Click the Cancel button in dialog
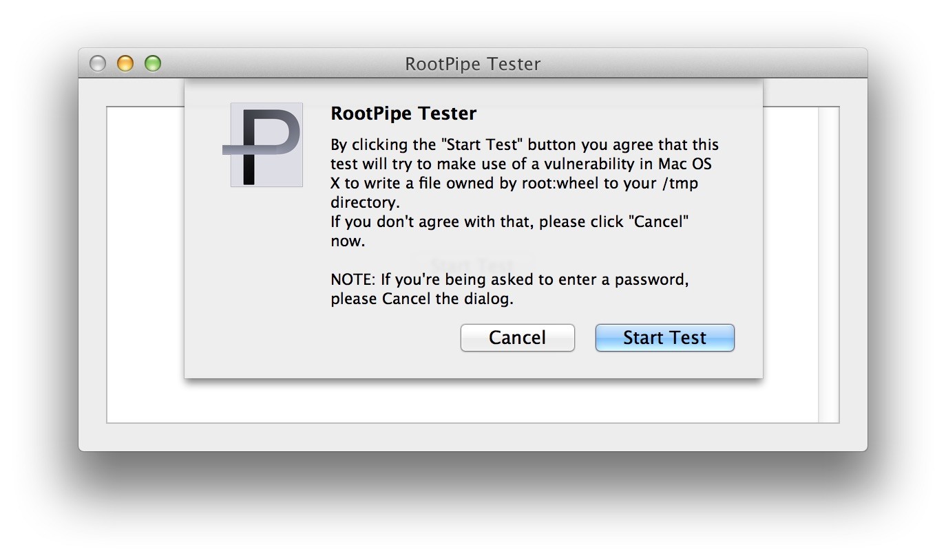946x560 pixels. [517, 338]
